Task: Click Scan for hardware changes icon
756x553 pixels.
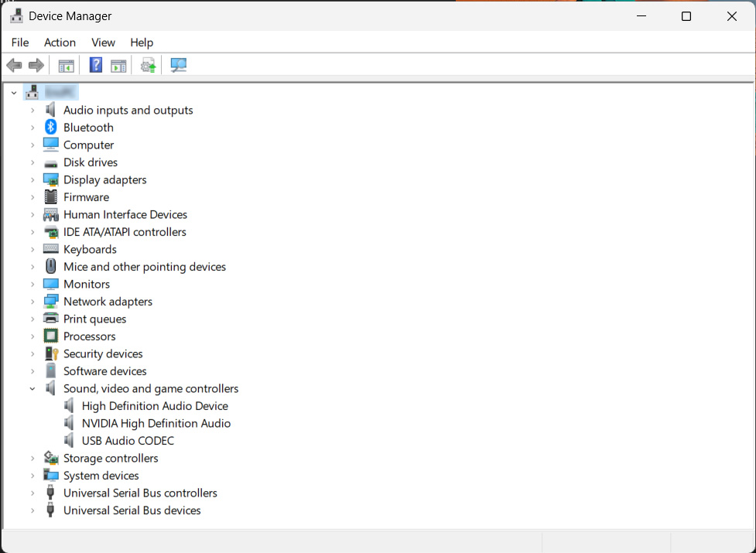Action: 179,66
